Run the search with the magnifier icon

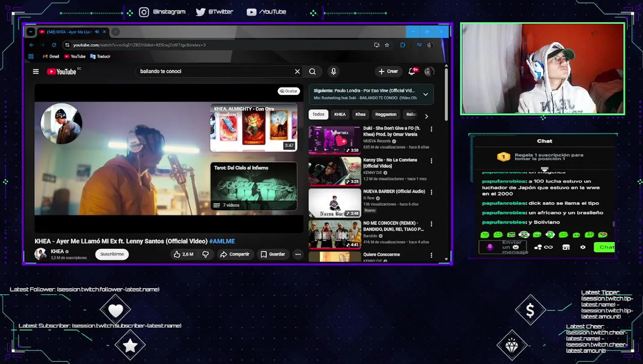point(312,71)
